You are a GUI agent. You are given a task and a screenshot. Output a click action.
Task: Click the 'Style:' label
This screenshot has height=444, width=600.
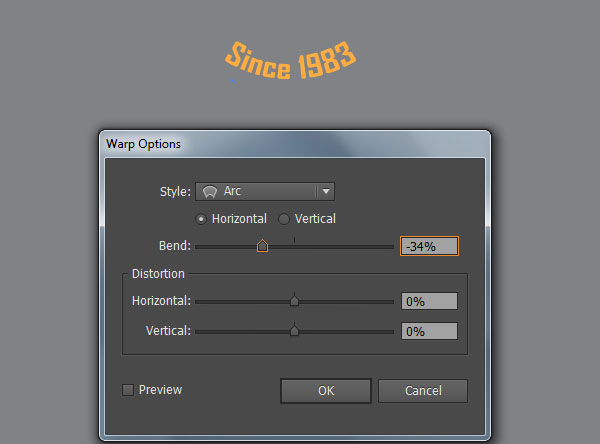coord(175,191)
